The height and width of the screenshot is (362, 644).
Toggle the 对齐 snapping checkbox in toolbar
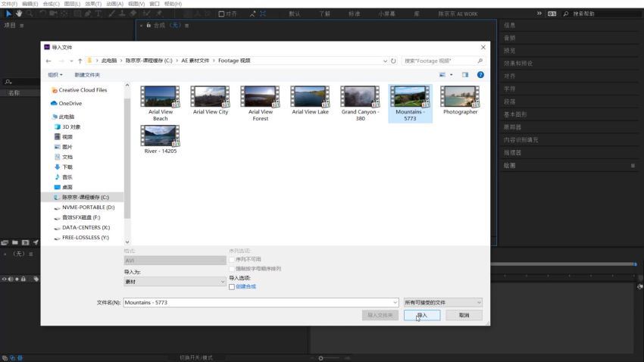click(x=221, y=14)
